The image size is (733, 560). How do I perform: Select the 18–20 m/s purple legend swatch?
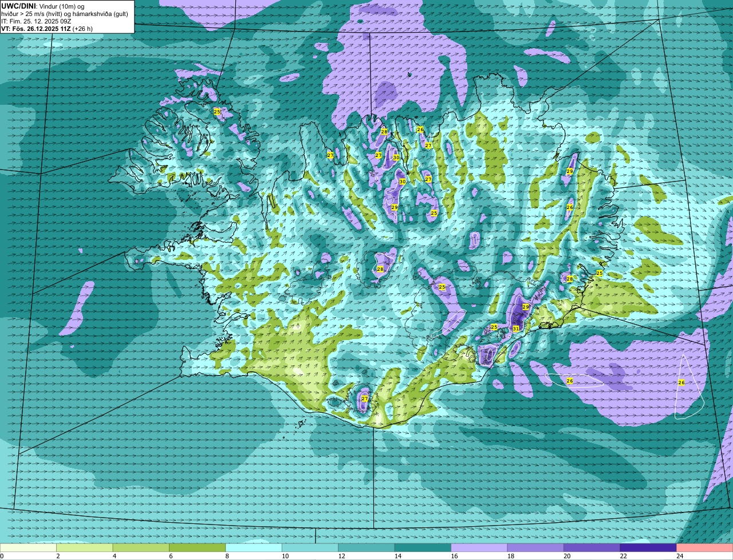(x=536, y=548)
